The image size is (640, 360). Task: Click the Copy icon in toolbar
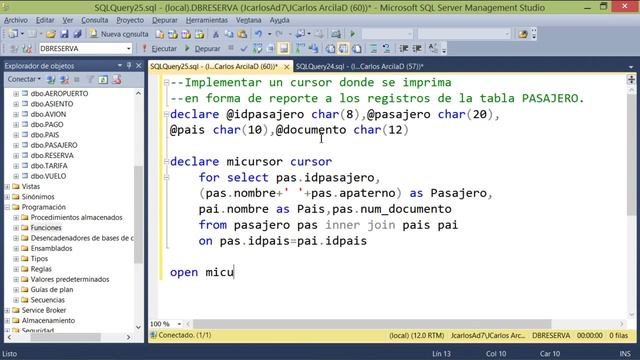coord(229,34)
